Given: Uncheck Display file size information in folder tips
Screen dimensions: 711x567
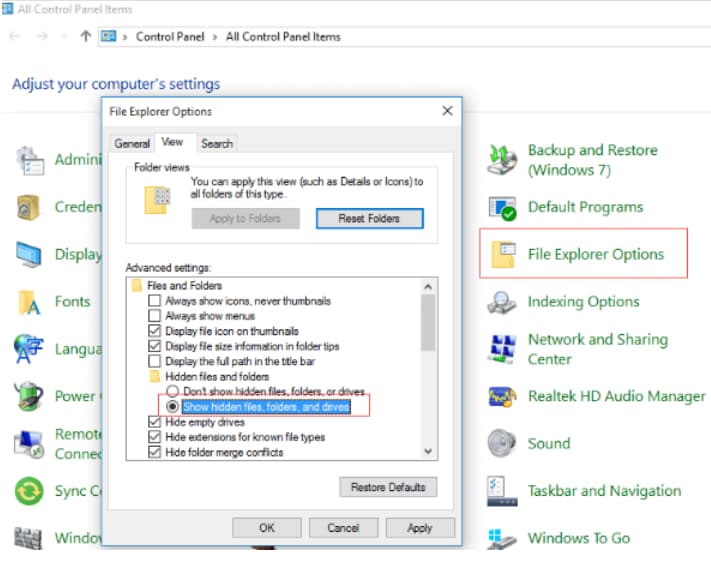Looking at the screenshot, I should (154, 346).
